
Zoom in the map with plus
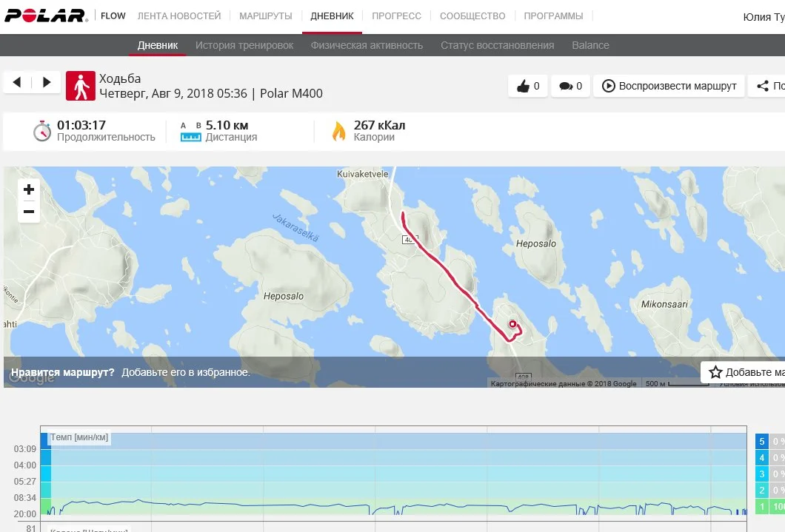[x=29, y=189]
